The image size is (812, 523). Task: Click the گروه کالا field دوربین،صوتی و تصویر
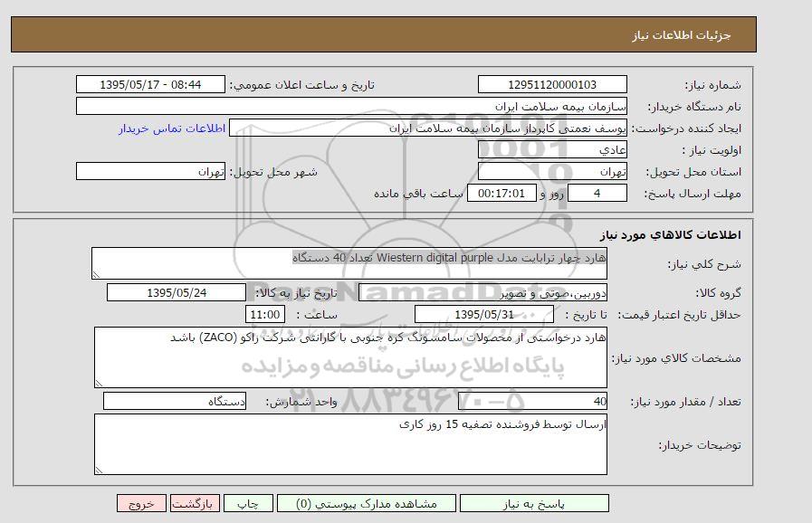coord(482,292)
